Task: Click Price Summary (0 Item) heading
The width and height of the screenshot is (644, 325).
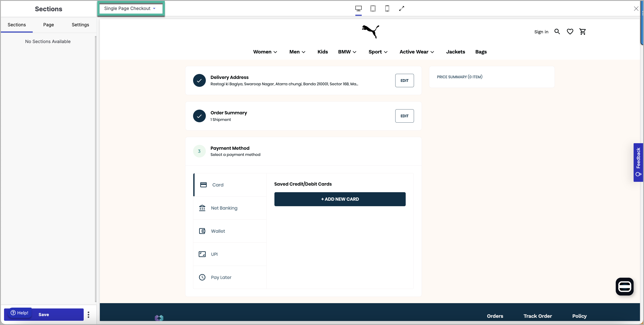Action: pyautogui.click(x=459, y=77)
